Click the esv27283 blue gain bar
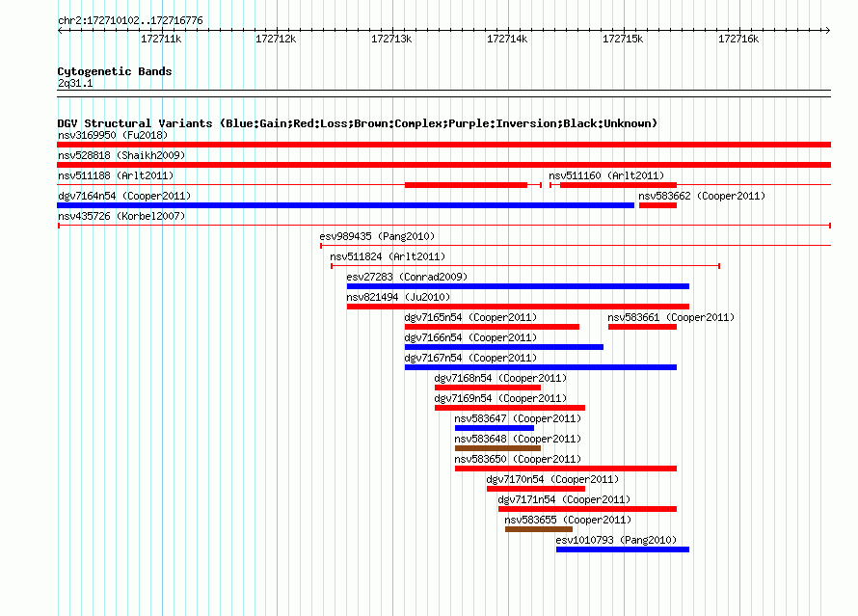This screenshot has width=858, height=616. [518, 286]
